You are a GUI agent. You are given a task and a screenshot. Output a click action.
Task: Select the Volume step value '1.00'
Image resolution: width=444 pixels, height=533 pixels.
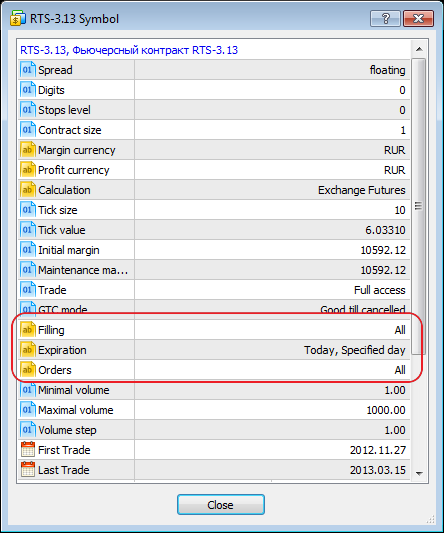pyautogui.click(x=395, y=430)
